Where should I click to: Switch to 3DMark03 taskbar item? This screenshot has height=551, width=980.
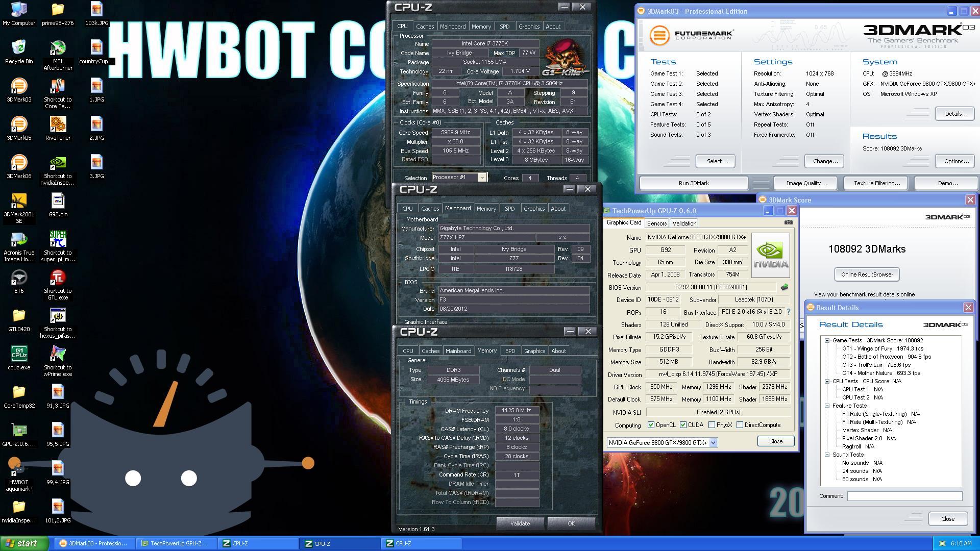(94, 543)
